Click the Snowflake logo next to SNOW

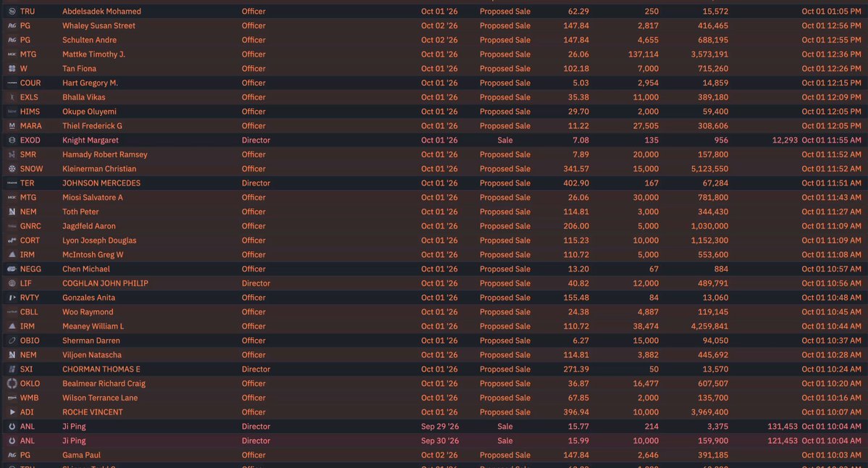12,169
